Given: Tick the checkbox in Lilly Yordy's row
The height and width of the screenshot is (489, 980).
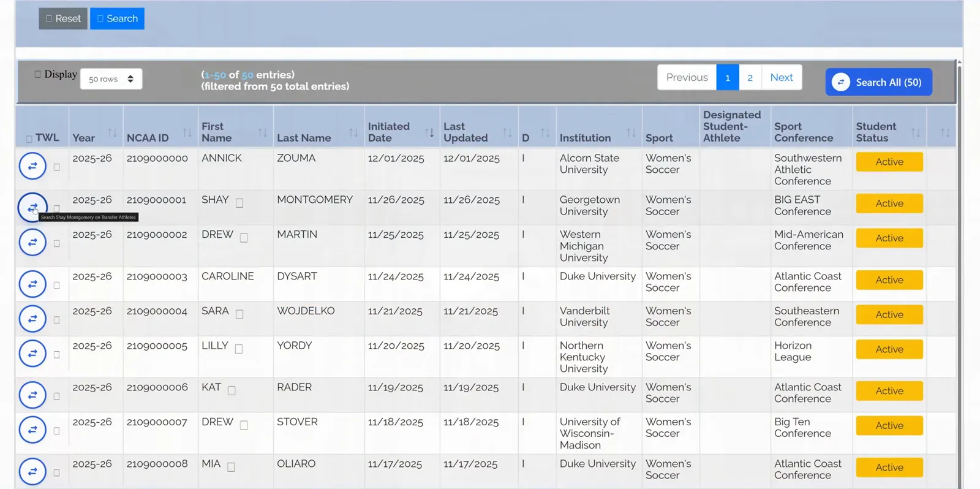Looking at the screenshot, I should pyautogui.click(x=56, y=355).
